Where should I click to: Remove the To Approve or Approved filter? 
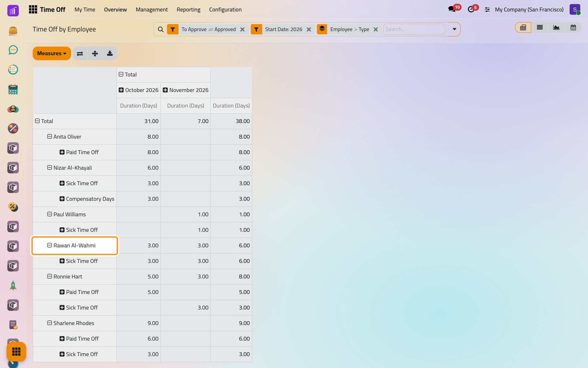point(242,29)
